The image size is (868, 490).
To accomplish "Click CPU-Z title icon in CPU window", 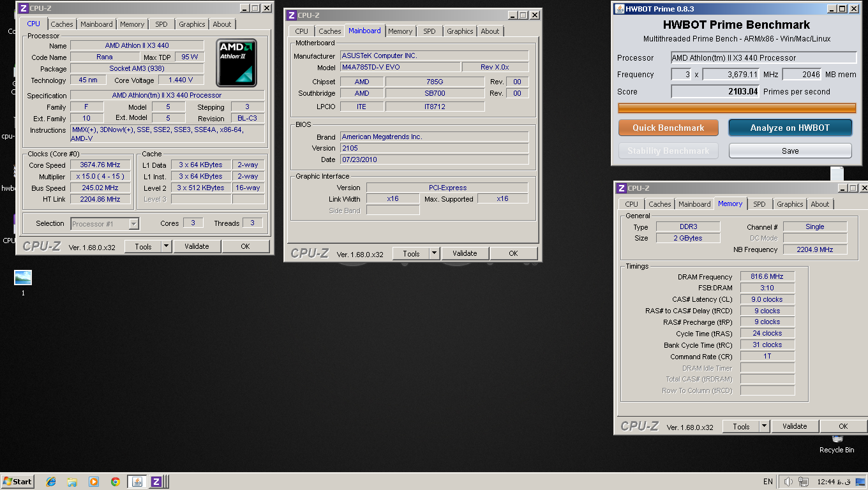I will tap(23, 8).
